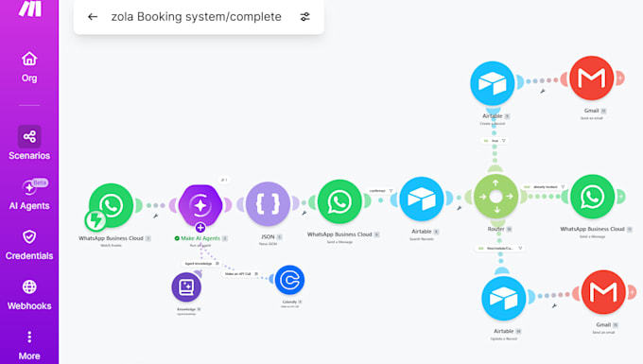Open the Knowledge agent module

[x=186, y=286]
